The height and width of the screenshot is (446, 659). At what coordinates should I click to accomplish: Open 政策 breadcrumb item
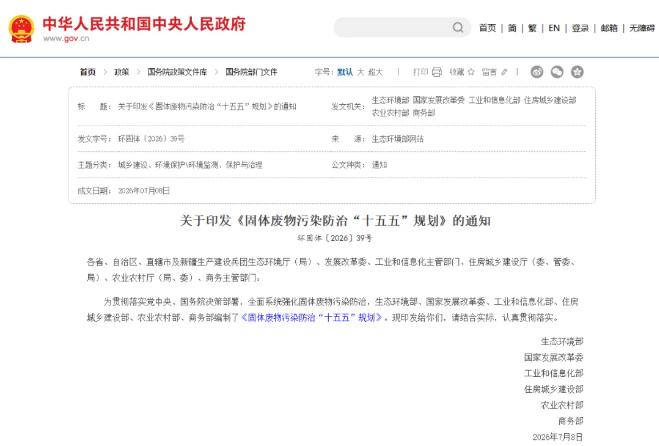tap(121, 72)
